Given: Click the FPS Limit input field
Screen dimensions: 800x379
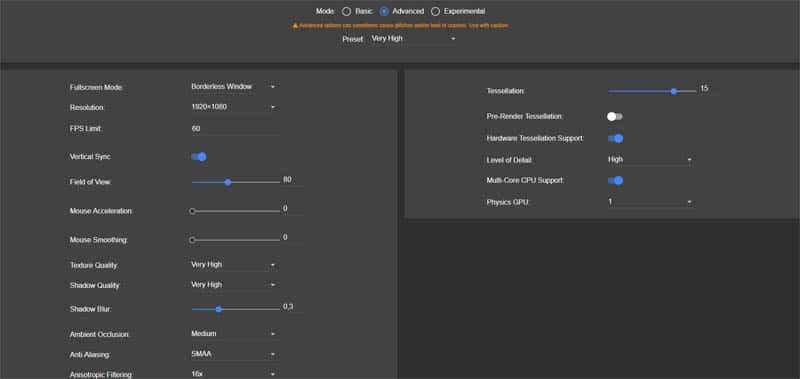Looking at the screenshot, I should [235, 129].
